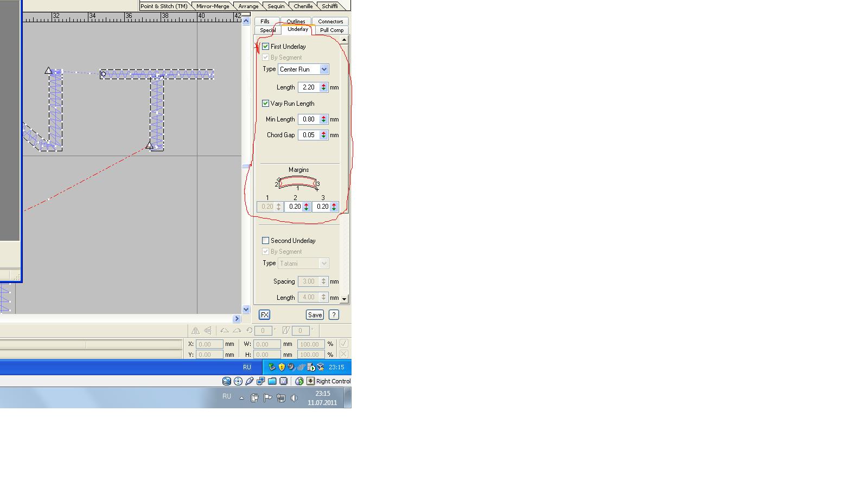The height and width of the screenshot is (488, 868).
Task: Click the margin 2 stepper arrows
Action: (x=307, y=207)
